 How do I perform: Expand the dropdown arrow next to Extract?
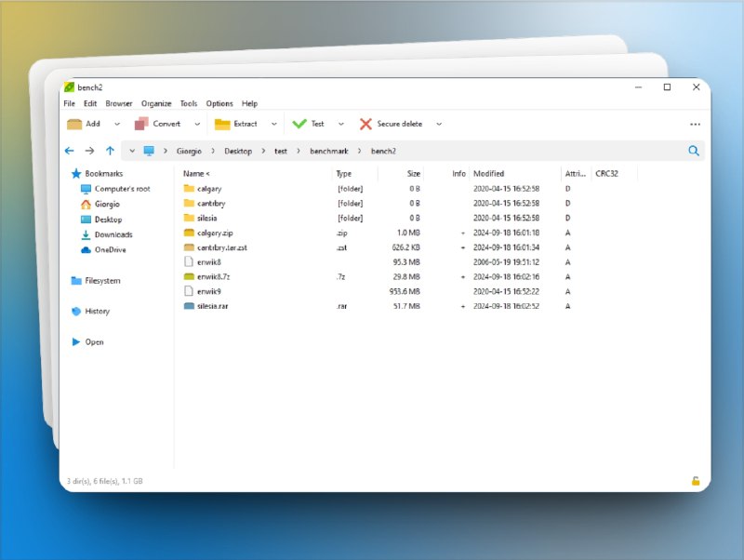pyautogui.click(x=273, y=124)
